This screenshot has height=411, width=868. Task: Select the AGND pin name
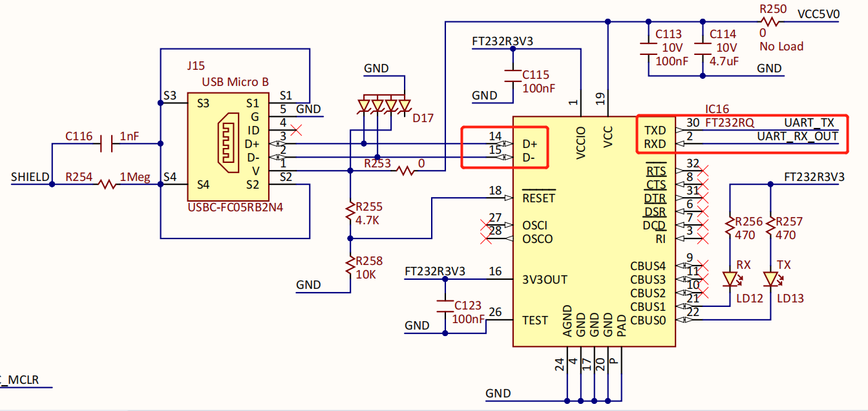tap(567, 321)
